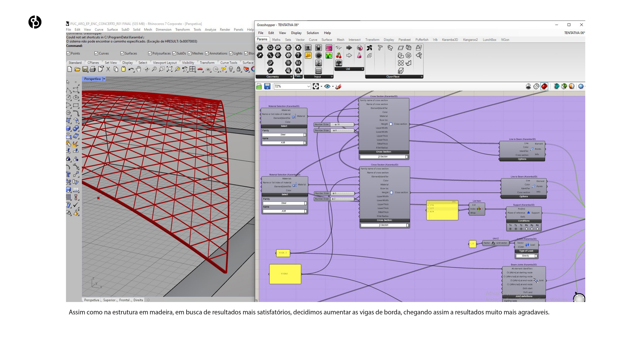Toggle the Meshes filter checkbox
This screenshot has width=644, height=362.
point(190,53)
